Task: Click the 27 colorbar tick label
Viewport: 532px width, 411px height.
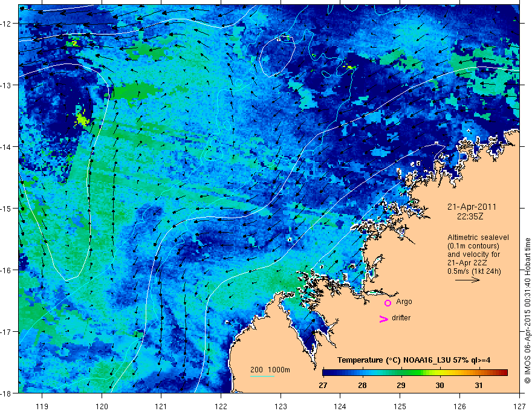Action: pyautogui.click(x=323, y=385)
